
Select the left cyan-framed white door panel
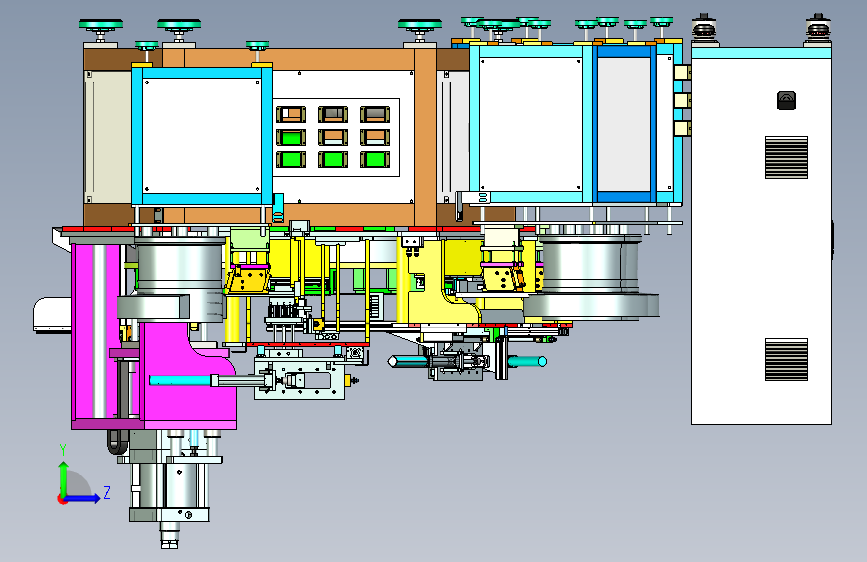coord(202,136)
